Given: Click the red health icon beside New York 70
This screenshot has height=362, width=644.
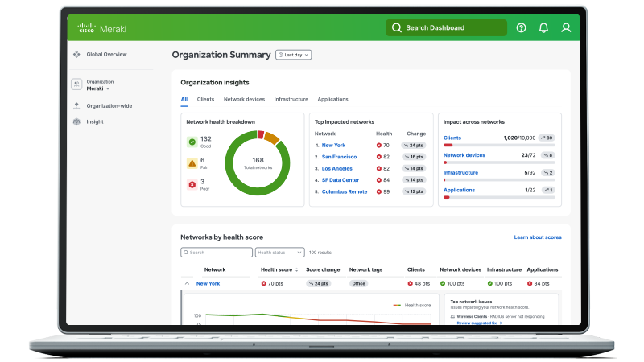Looking at the screenshot, I should click(x=378, y=146).
